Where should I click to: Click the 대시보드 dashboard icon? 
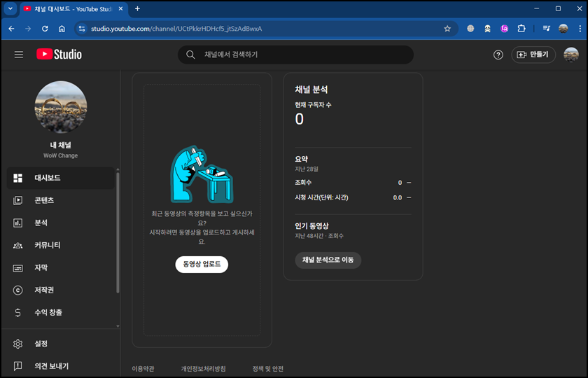pyautogui.click(x=18, y=178)
